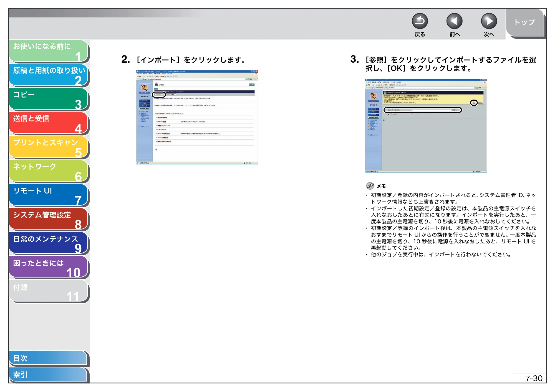Click the 戻る back icon

coord(420,21)
